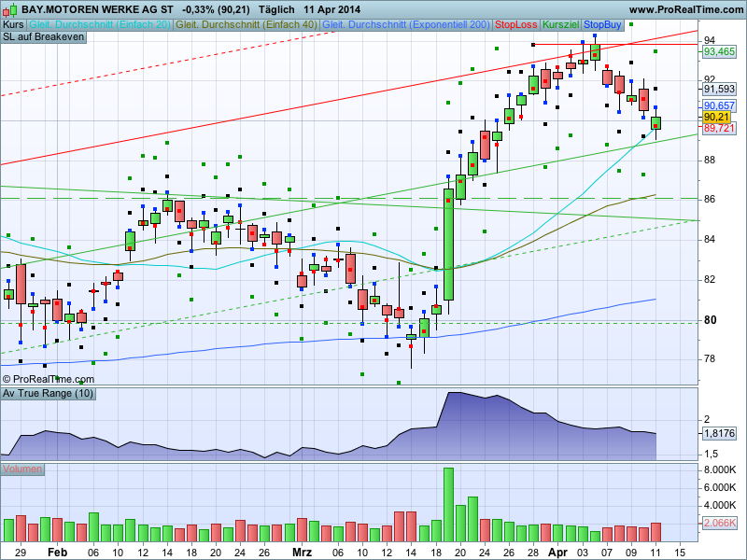This screenshot has width=747, height=560.
Task: Click the 91,593 price tag
Action: 719,89
